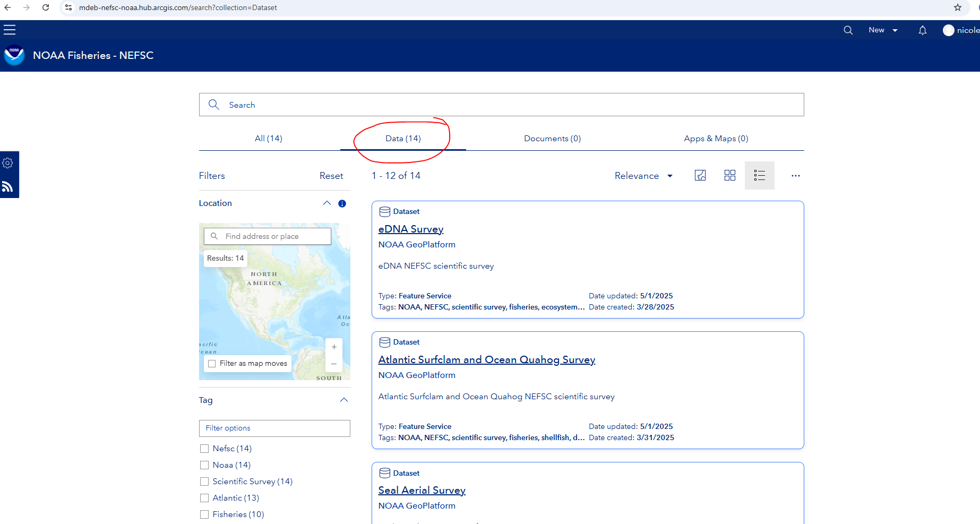Image resolution: width=980 pixels, height=524 pixels.
Task: Open the nicole user profile avatar
Action: coord(949,30)
